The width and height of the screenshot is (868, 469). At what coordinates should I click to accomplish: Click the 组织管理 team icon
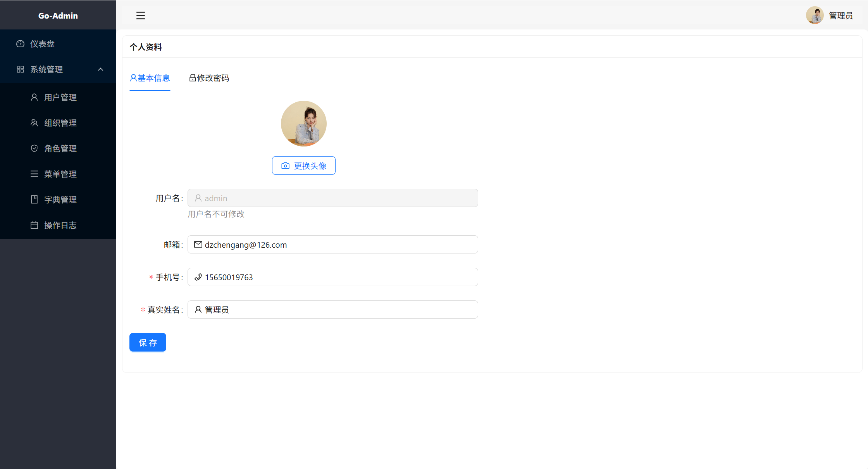point(34,123)
